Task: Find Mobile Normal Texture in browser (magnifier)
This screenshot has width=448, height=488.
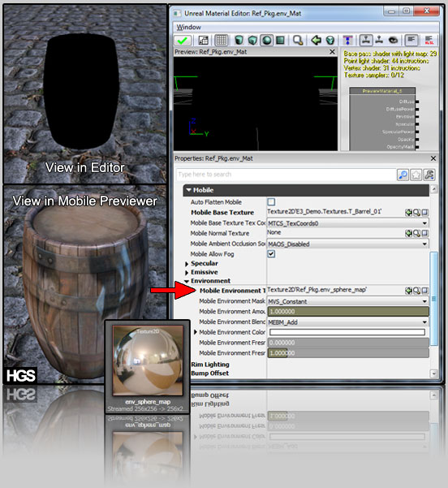Action: click(417, 233)
